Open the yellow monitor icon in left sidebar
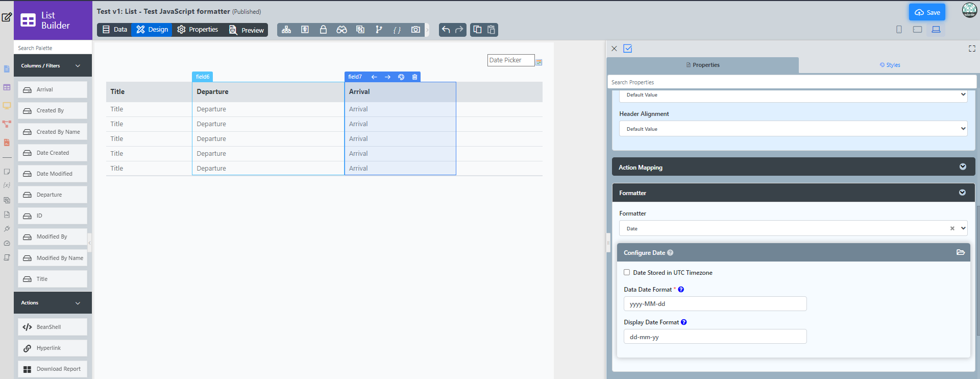 7,106
